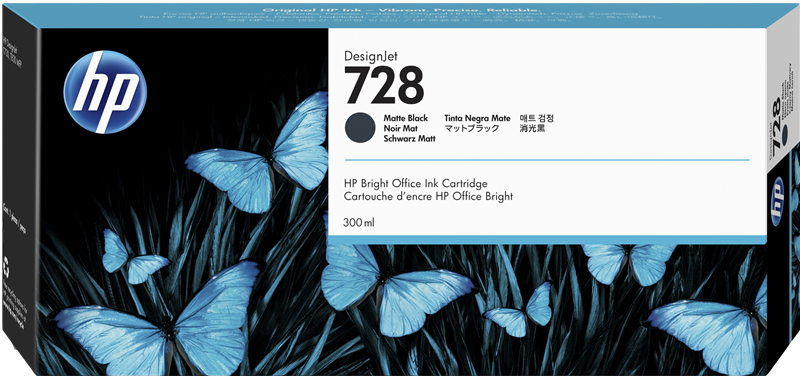Click "HP Bright Office Ink Cartridge" text
The height and width of the screenshot is (376, 800).
416,184
